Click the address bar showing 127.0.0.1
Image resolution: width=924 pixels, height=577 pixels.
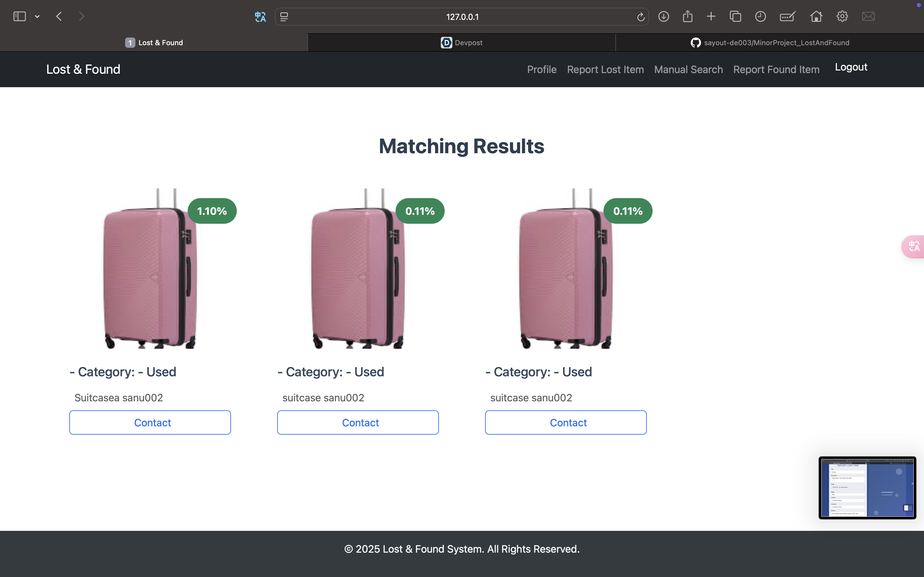[462, 17]
